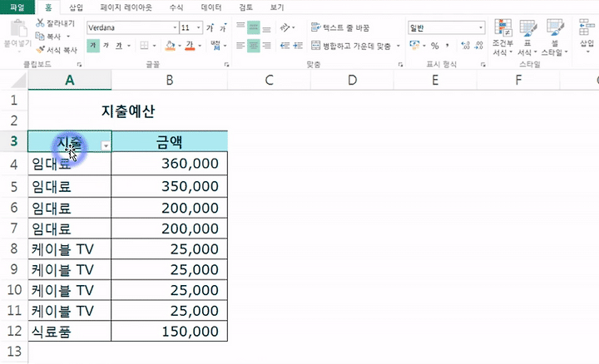Open the borders dropdown arrow
This screenshot has width=599, height=364.
(x=155, y=46)
